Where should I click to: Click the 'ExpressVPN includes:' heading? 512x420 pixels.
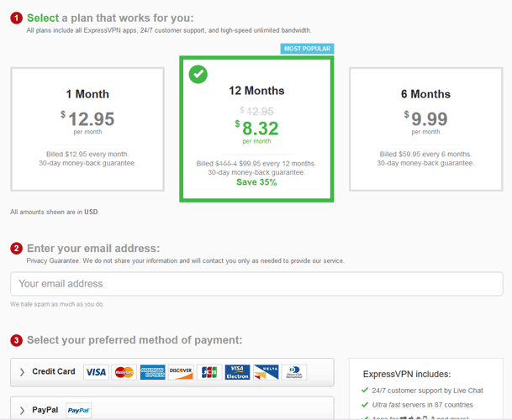point(407,374)
